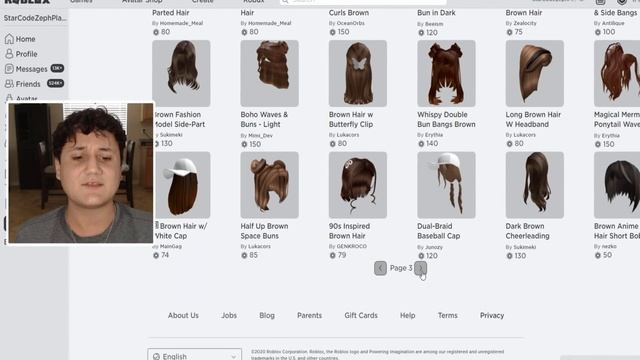Click the 'Bun in Dark' item title

pos(436,13)
